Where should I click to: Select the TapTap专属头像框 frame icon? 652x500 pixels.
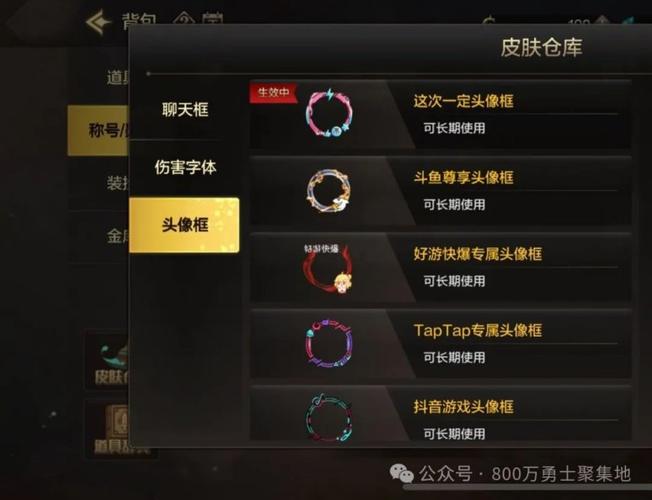328,343
